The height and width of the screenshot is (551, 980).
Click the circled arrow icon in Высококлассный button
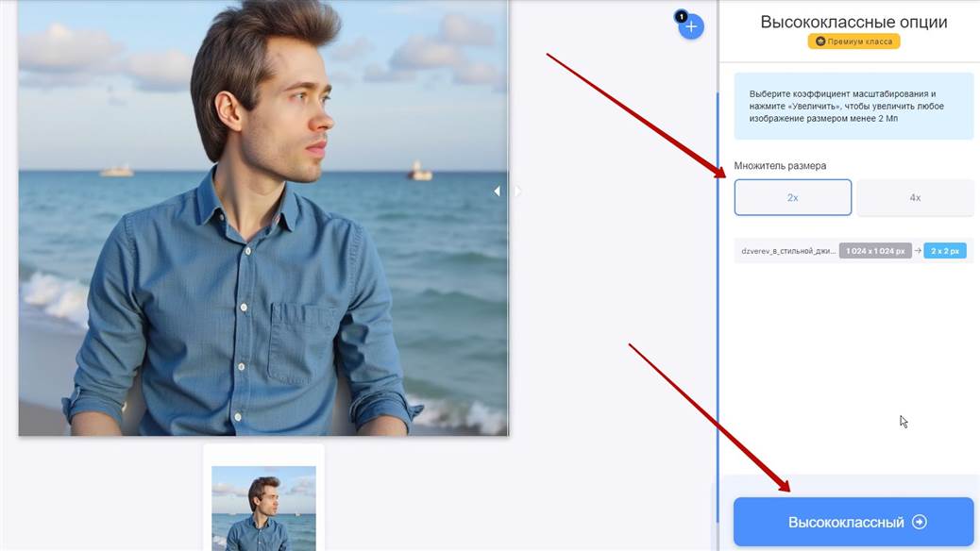point(919,523)
